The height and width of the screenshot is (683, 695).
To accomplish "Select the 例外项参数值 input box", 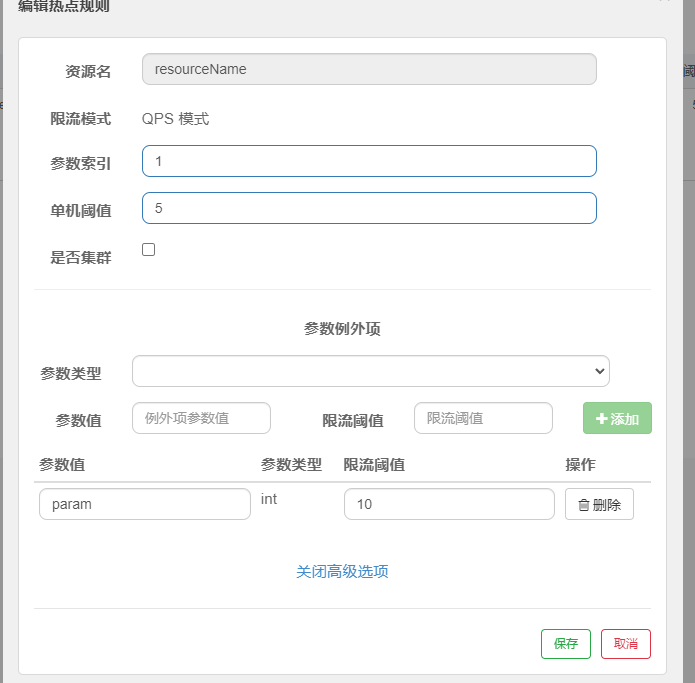I will (x=201, y=418).
